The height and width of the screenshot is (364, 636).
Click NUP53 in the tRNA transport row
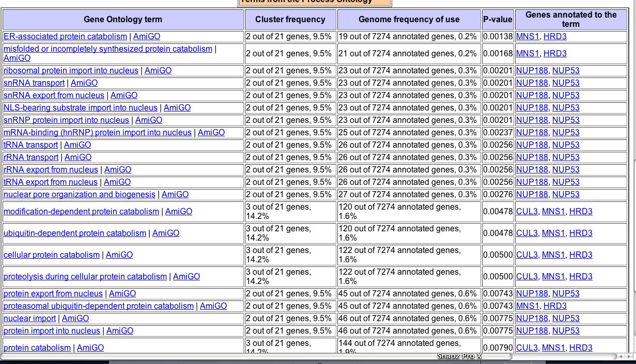coord(566,145)
